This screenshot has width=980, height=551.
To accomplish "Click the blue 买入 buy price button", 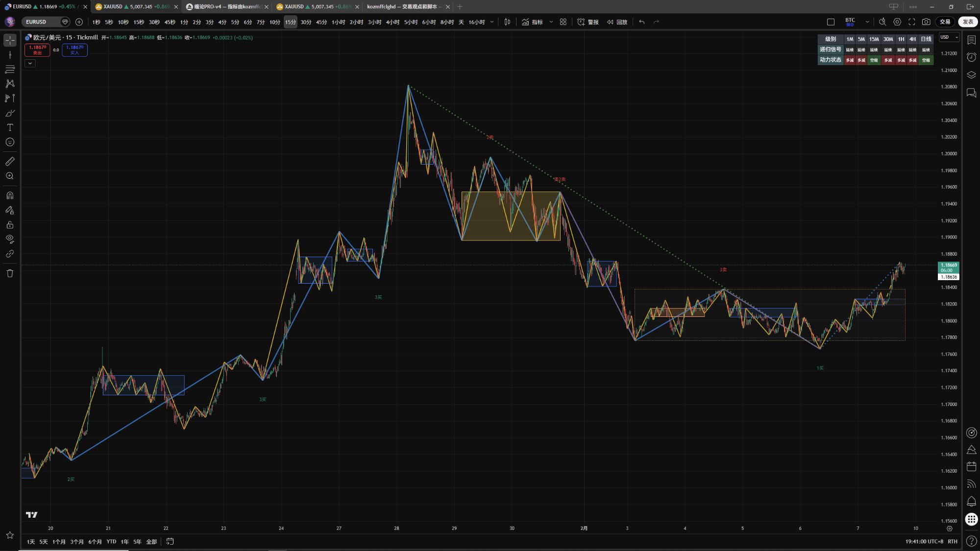I will pyautogui.click(x=74, y=50).
